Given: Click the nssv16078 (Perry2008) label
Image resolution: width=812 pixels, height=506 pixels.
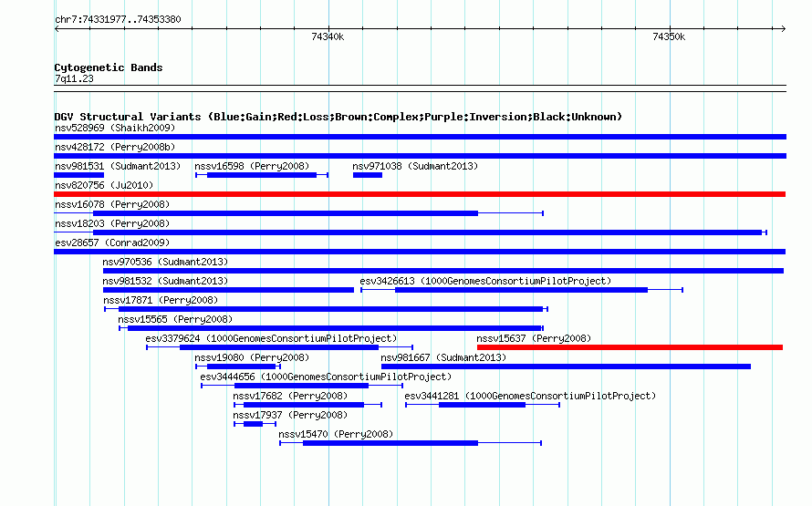Looking at the screenshot, I should [x=112, y=204].
